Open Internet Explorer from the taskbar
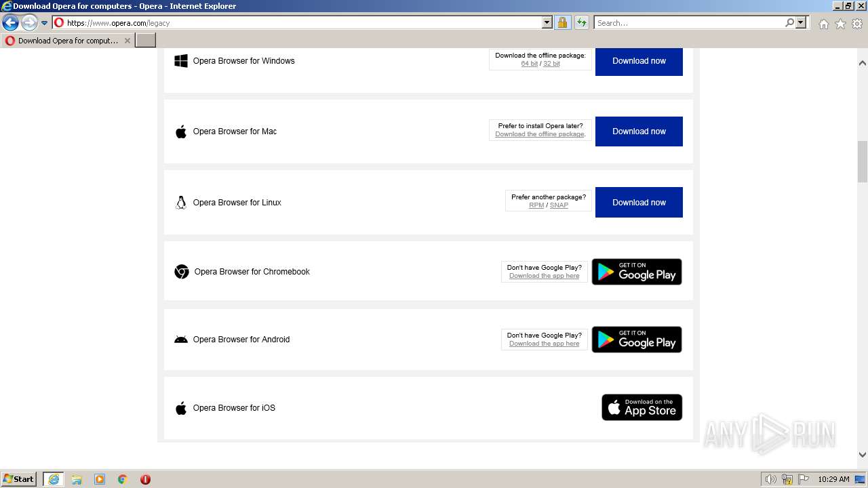The height and width of the screenshot is (488, 868). click(54, 479)
